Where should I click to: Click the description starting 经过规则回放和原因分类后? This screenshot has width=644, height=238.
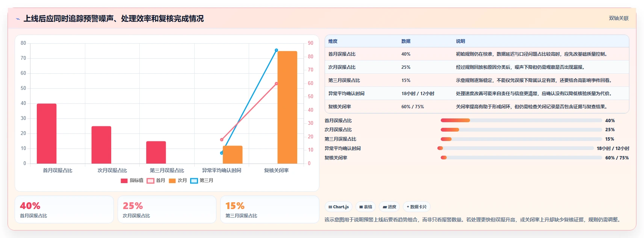[520, 67]
